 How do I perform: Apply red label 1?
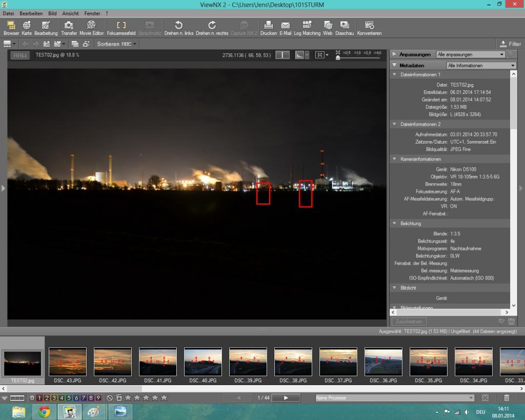(x=39, y=398)
